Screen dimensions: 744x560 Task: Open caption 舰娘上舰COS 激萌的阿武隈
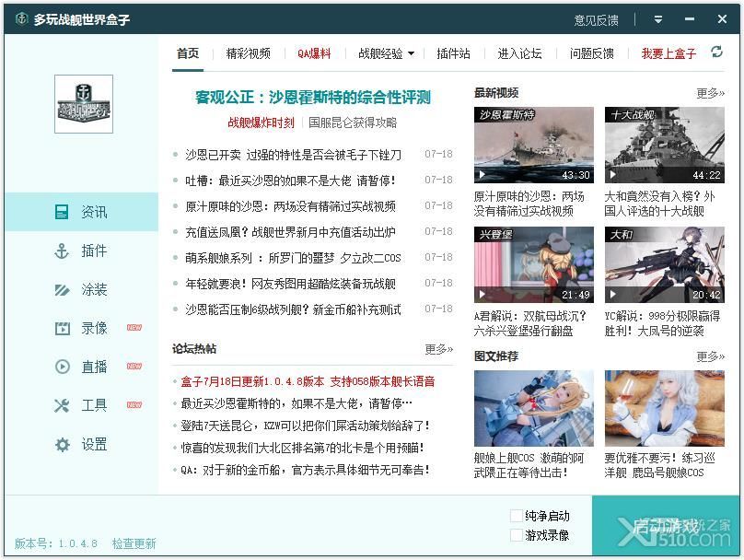coord(529,465)
